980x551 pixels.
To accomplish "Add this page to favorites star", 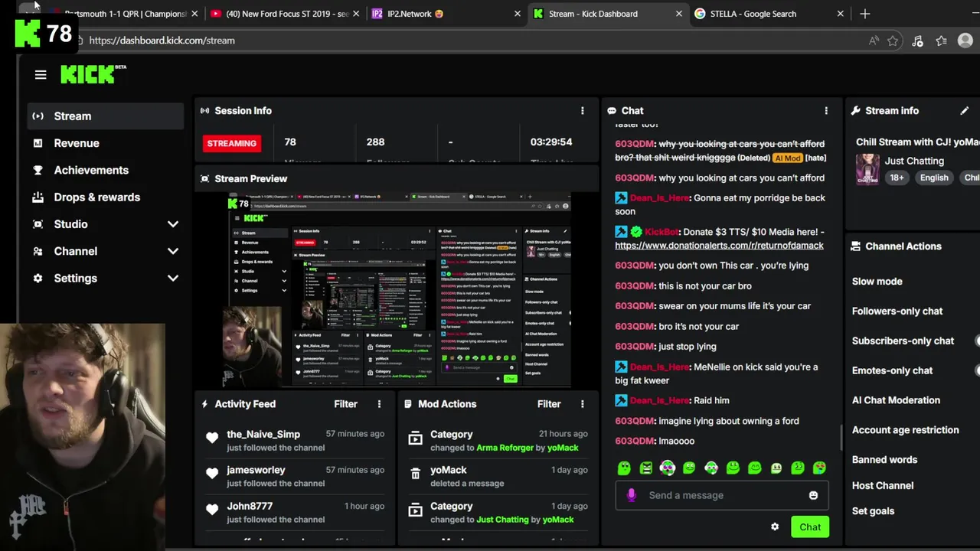I will click(893, 41).
